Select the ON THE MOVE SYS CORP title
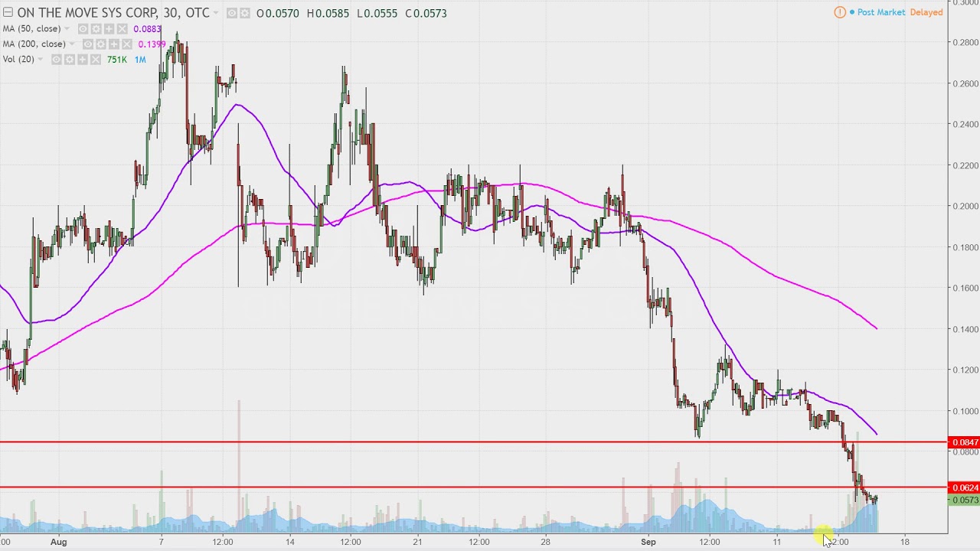980x551 pixels. tap(113, 13)
